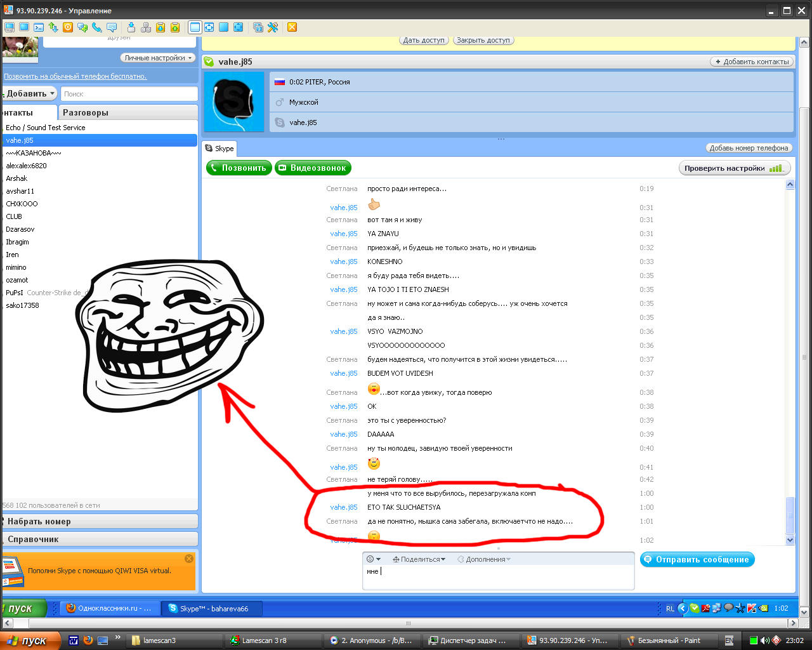Select the sako17358 contact

(x=100, y=305)
